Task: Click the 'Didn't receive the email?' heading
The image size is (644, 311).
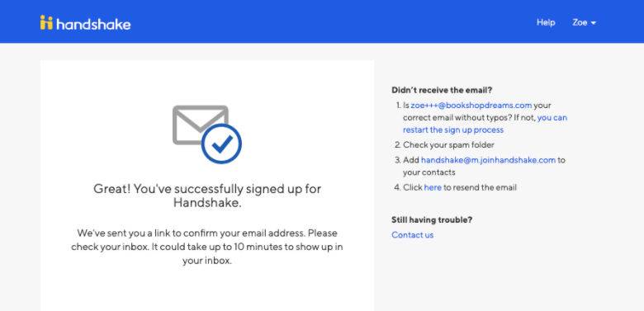Action: [442, 90]
